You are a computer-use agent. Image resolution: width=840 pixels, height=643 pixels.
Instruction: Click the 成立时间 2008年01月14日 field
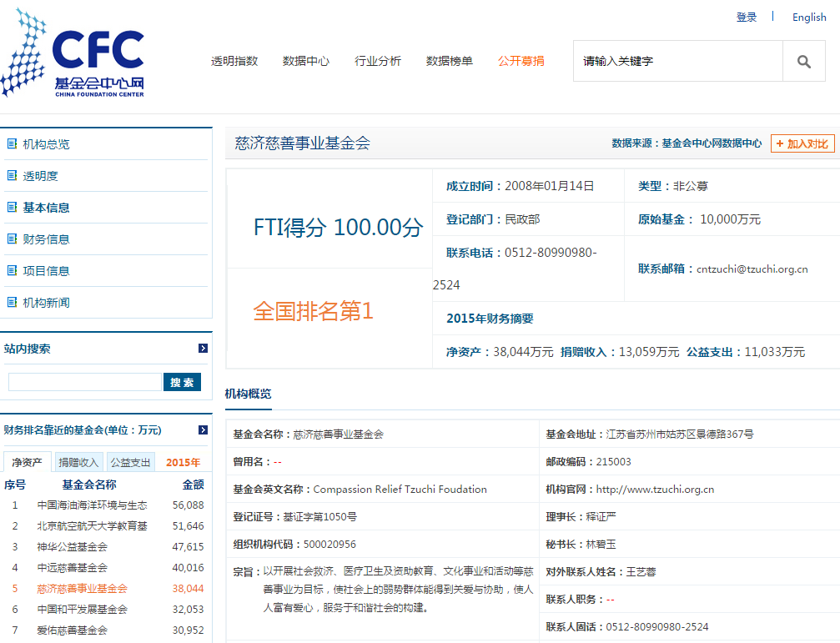pos(521,186)
